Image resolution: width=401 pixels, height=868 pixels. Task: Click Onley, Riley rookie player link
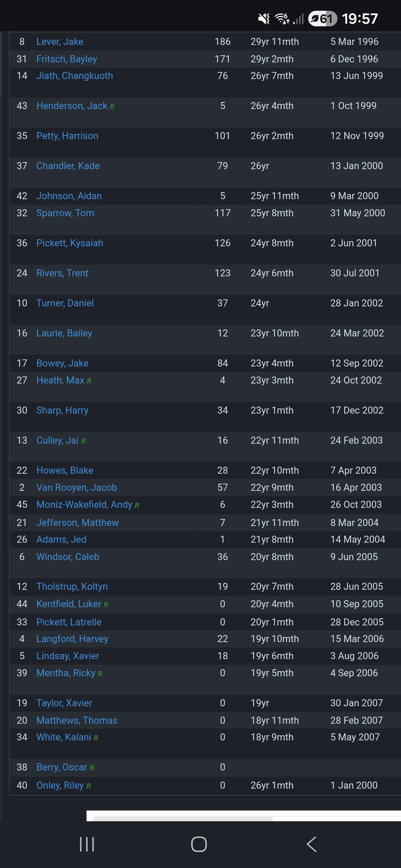[60, 785]
